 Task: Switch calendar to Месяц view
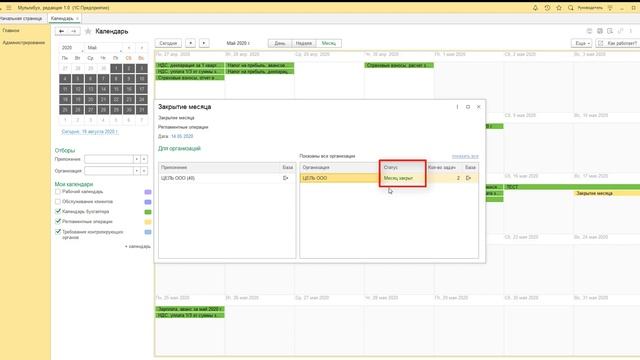tap(329, 43)
